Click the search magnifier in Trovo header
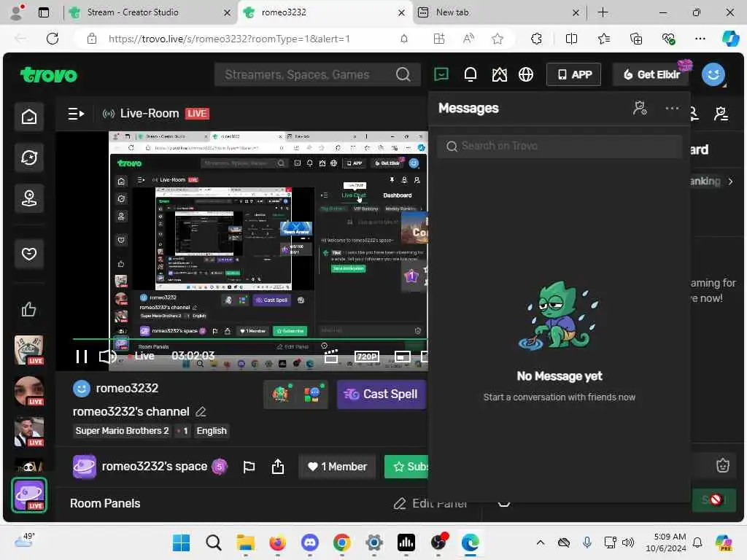Viewport: 747px width, 560px height. tap(403, 74)
